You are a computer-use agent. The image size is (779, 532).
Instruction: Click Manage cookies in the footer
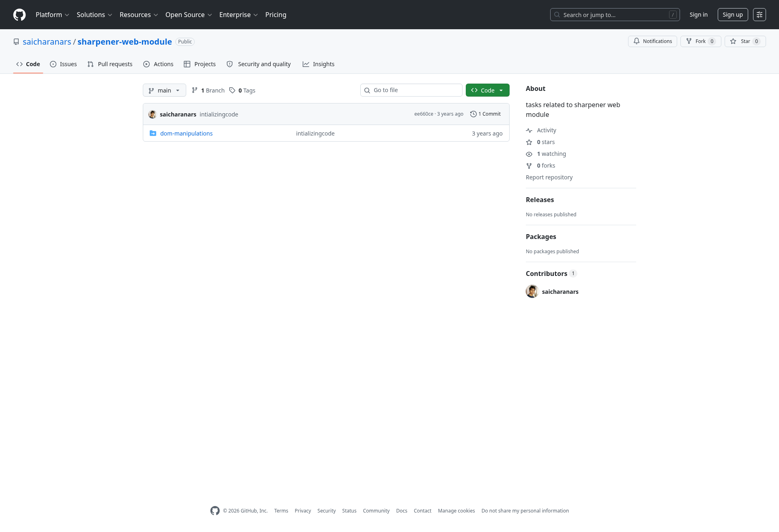tap(456, 511)
